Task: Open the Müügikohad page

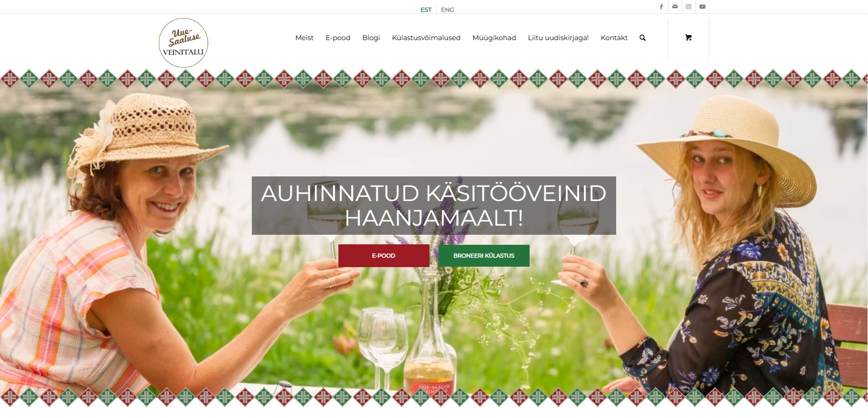Action: [x=494, y=38]
